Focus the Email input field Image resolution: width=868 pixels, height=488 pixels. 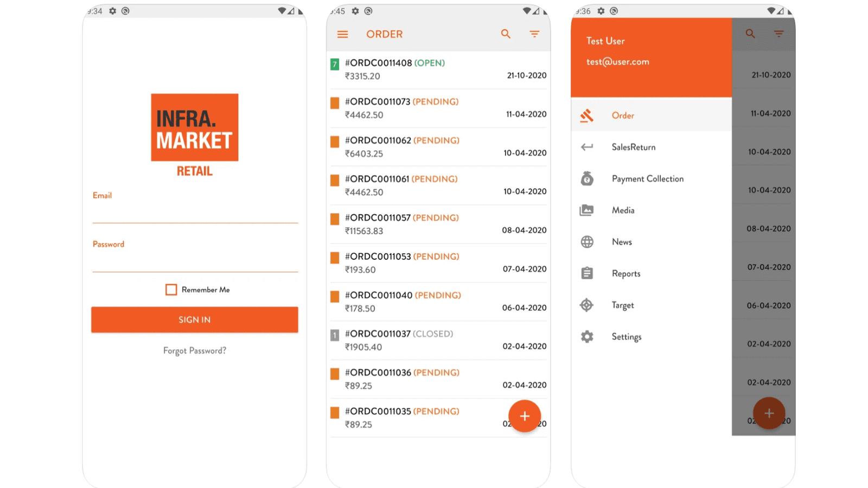click(195, 213)
